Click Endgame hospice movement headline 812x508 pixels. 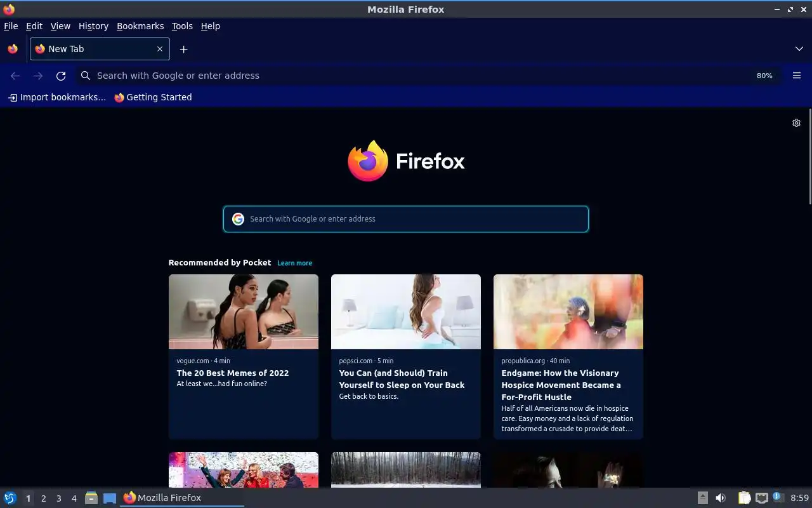[561, 385]
